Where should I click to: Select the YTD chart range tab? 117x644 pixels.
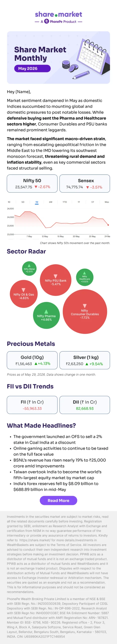click(65, 202)
